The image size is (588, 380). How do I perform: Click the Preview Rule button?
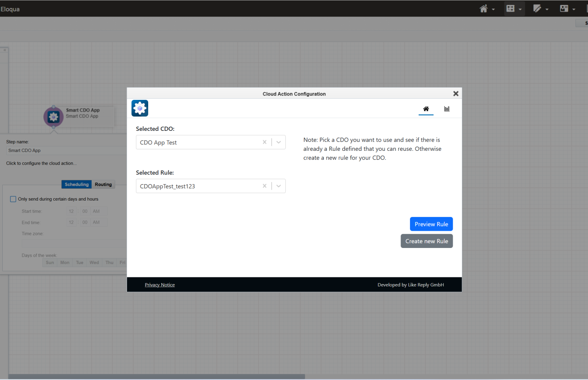(x=431, y=224)
